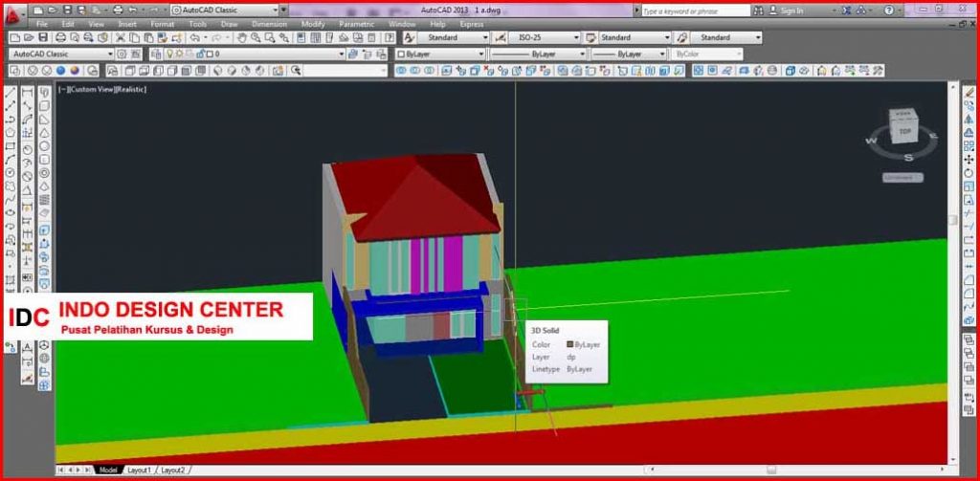Open the Draw menu
980x481 pixels.
coord(229,24)
